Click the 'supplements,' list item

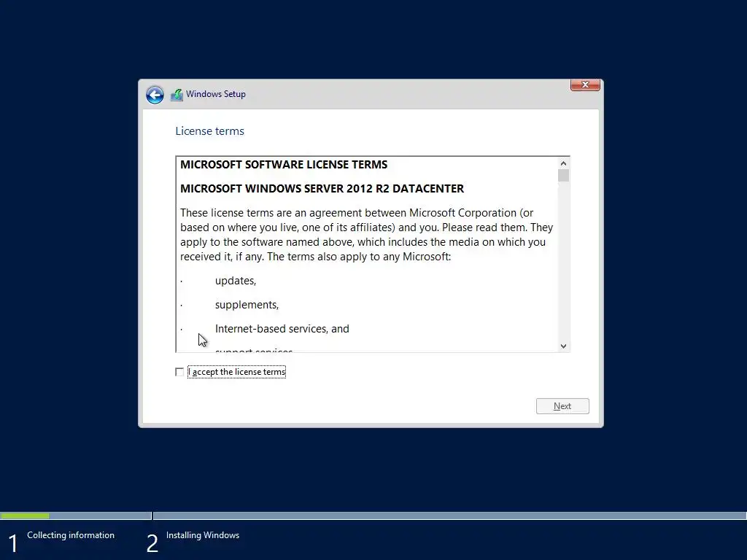(247, 305)
